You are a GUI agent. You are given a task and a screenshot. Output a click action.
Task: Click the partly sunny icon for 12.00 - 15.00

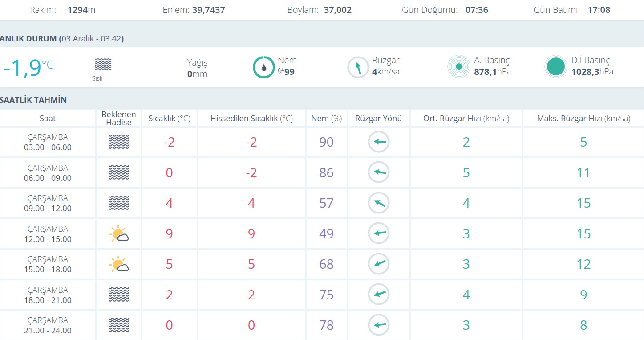pyautogui.click(x=119, y=234)
